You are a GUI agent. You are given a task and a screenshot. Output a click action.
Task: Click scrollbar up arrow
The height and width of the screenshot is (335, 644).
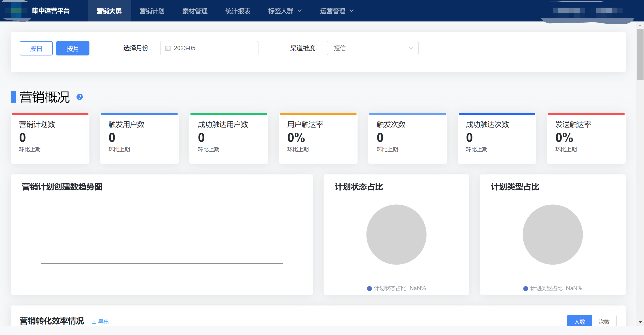(640, 25)
